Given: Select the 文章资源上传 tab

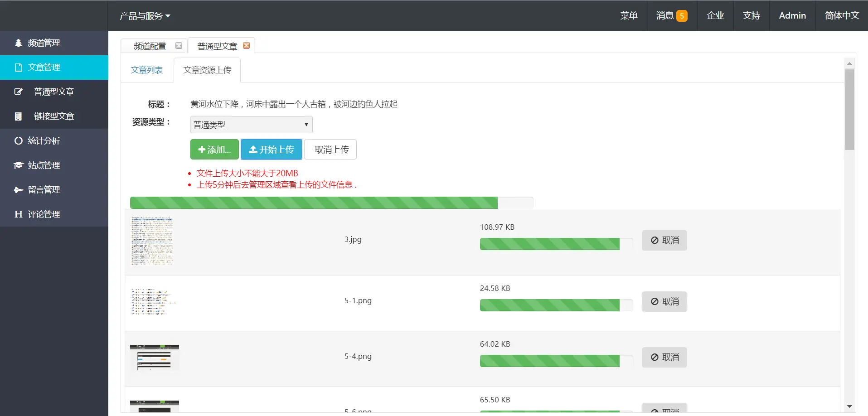Looking at the screenshot, I should (x=207, y=70).
